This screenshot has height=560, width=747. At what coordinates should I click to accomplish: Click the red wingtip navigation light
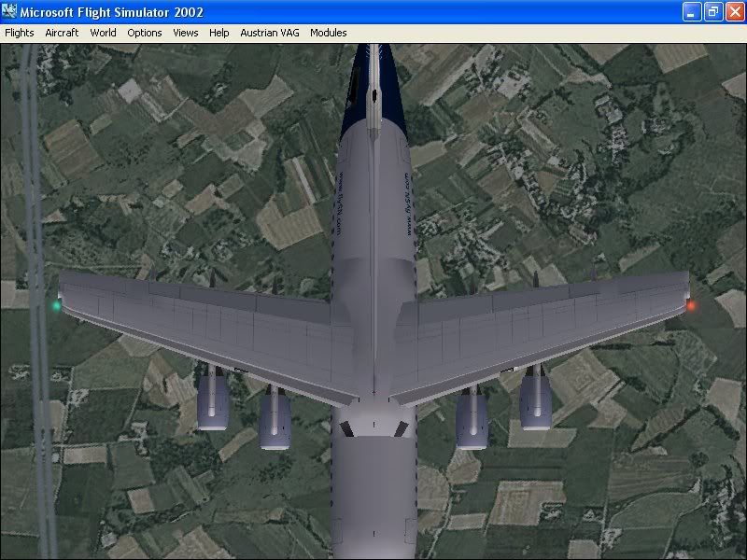691,305
